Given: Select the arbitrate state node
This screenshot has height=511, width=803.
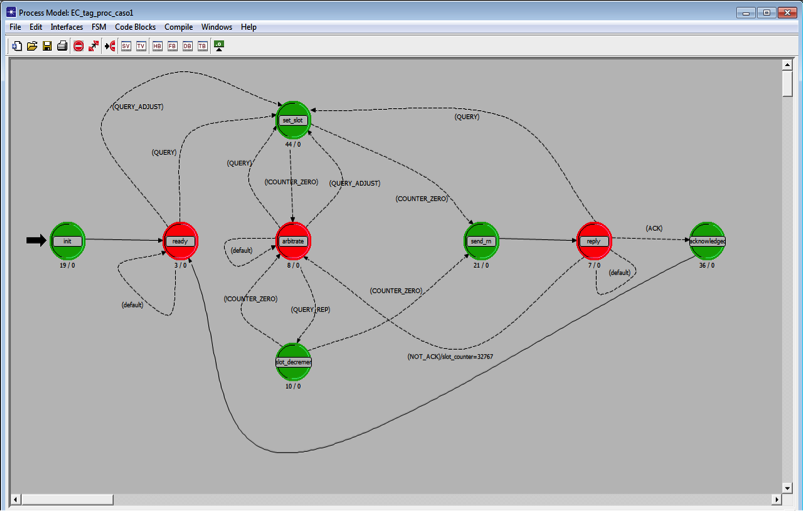Looking at the screenshot, I should coord(293,241).
